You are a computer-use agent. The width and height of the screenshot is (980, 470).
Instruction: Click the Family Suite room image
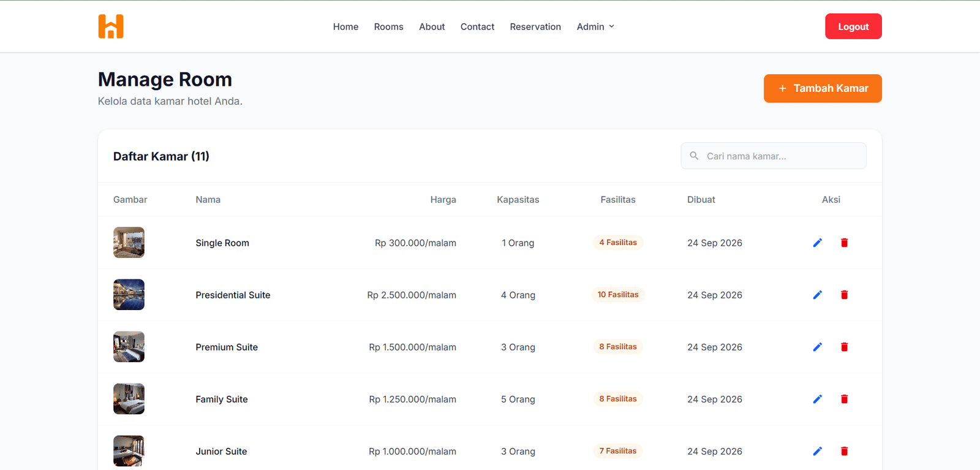[129, 399]
